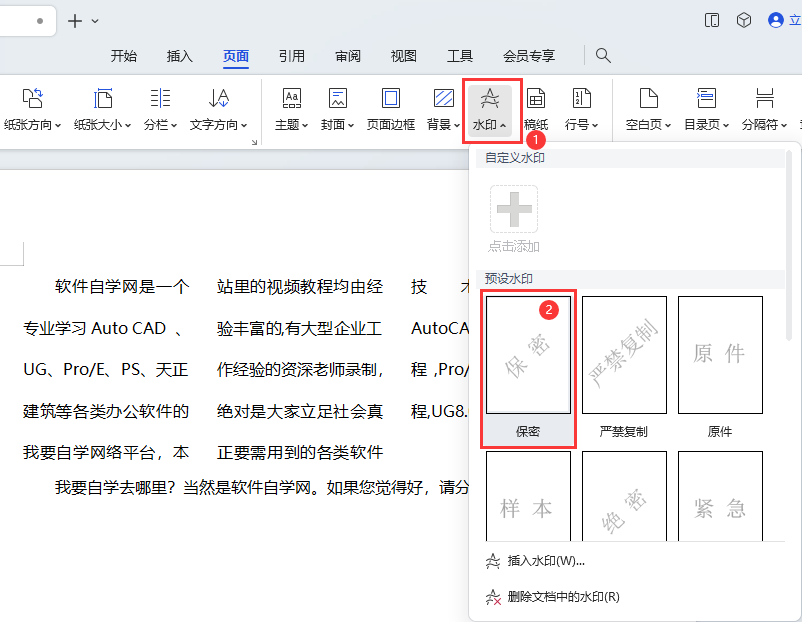Open the 工具 tab
The width and height of the screenshot is (802, 622).
(x=460, y=56)
